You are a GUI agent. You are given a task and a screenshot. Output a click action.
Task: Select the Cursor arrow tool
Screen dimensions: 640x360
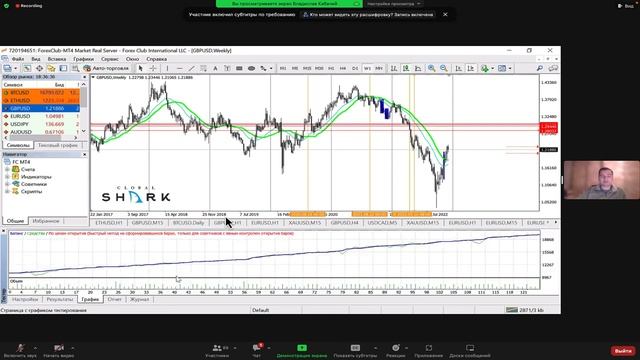141,68
